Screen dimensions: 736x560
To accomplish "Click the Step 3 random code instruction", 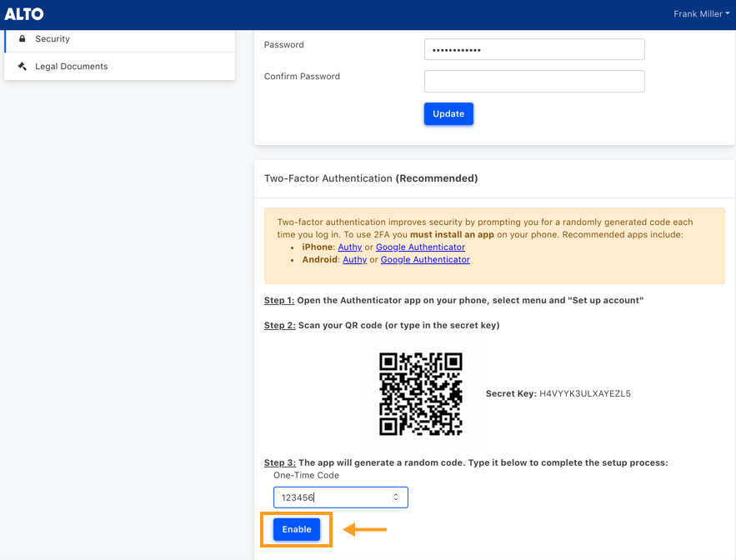I will (466, 462).
